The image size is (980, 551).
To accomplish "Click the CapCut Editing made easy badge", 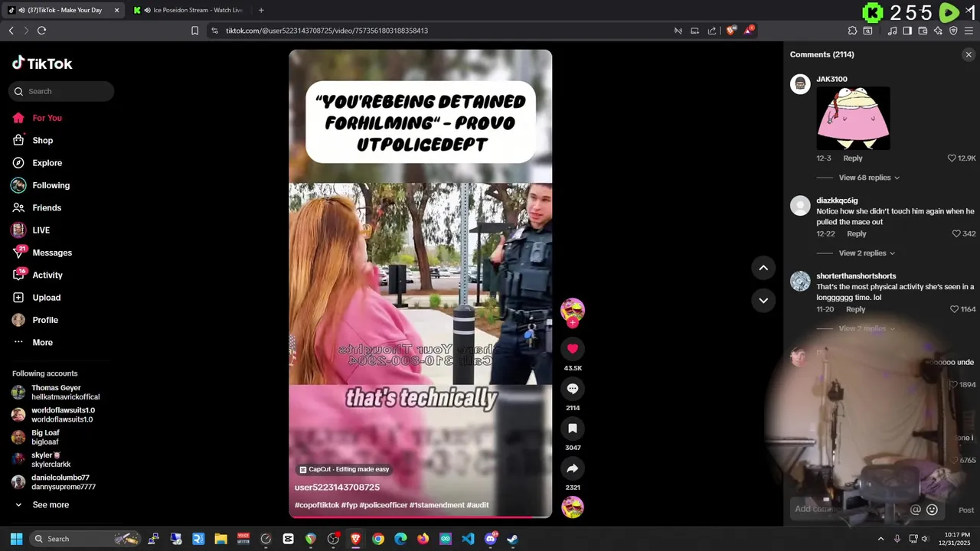I will tap(345, 469).
